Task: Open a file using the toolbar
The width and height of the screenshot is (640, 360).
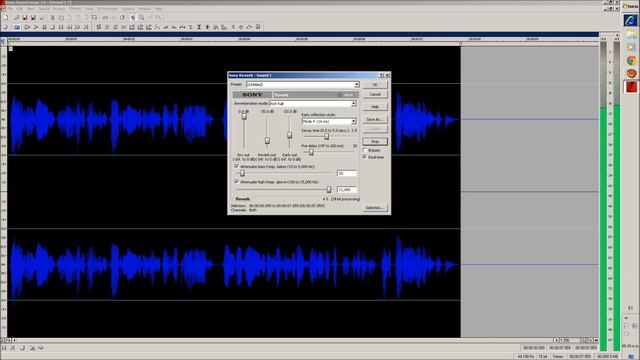Action: point(16,18)
